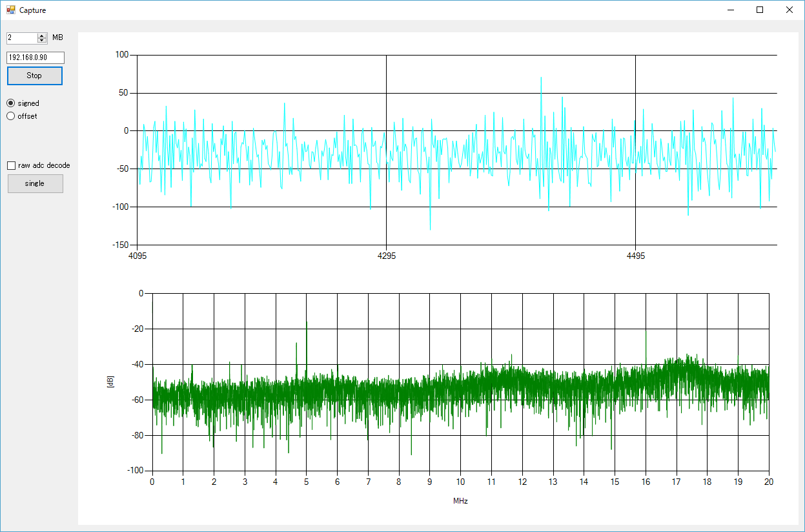Click the Capture app icon in title bar
Viewport: 805px width, 532px height.
pyautogui.click(x=10, y=10)
